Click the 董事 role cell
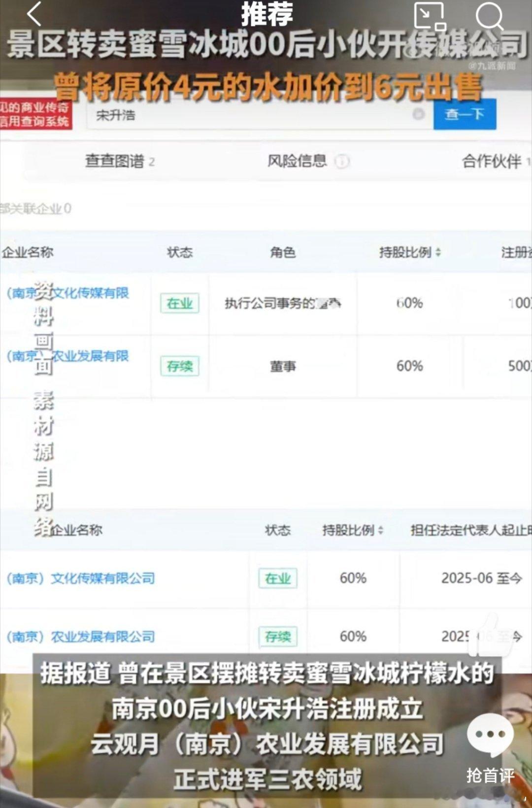532x808 pixels. pyautogui.click(x=283, y=366)
